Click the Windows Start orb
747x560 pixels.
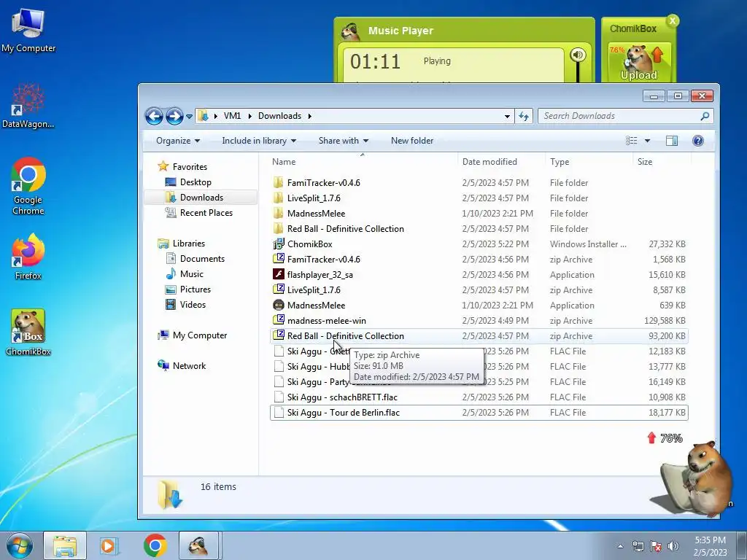[19, 545]
